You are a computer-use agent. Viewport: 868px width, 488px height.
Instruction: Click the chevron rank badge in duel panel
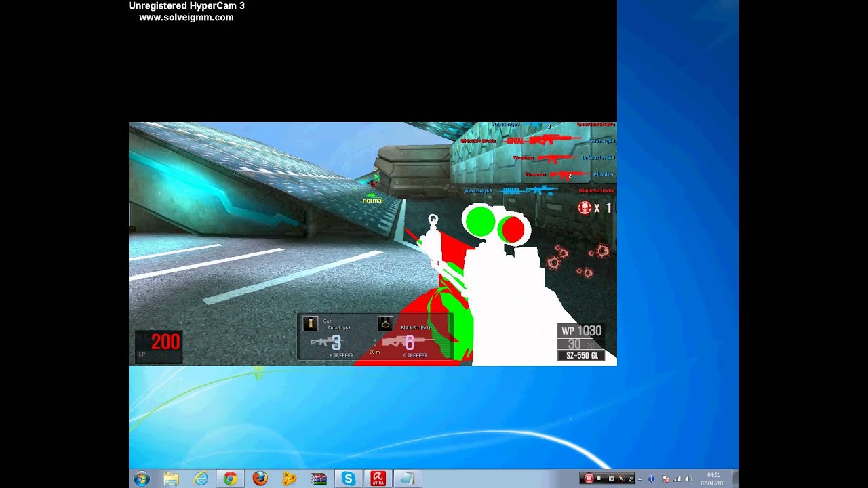(384, 324)
